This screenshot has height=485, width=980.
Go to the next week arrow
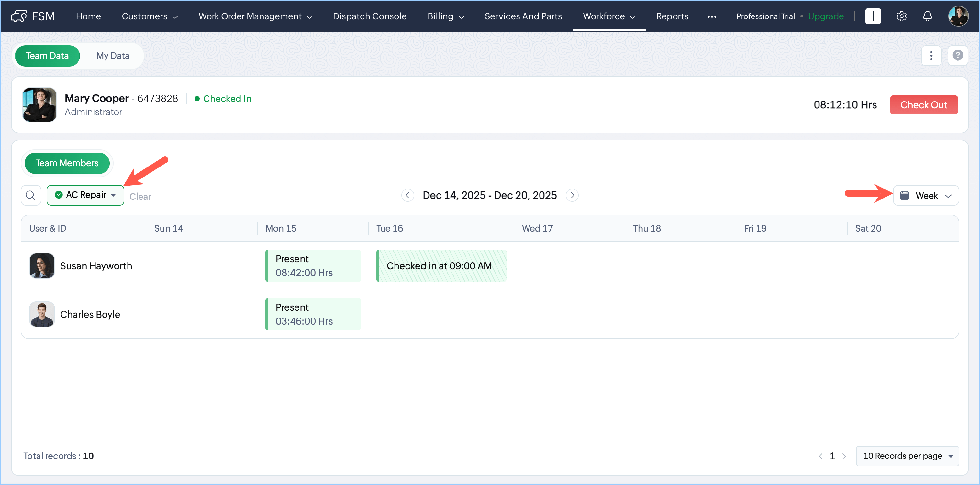coord(572,195)
